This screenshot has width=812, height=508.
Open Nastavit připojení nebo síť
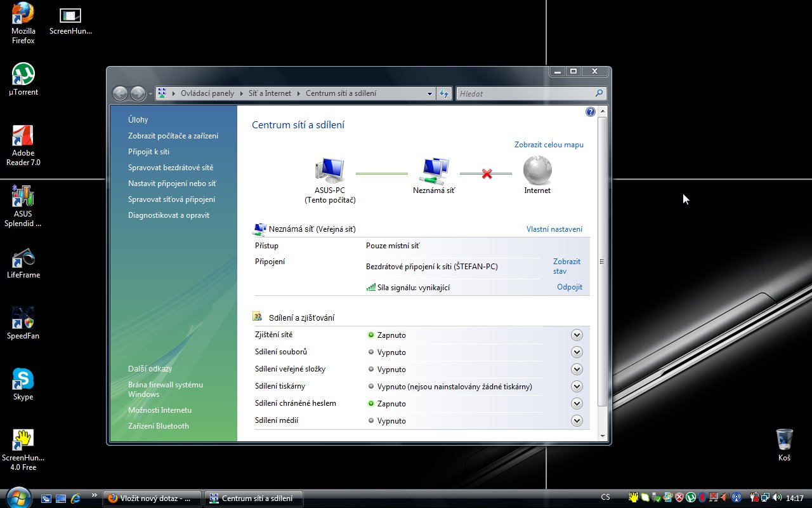tap(172, 184)
